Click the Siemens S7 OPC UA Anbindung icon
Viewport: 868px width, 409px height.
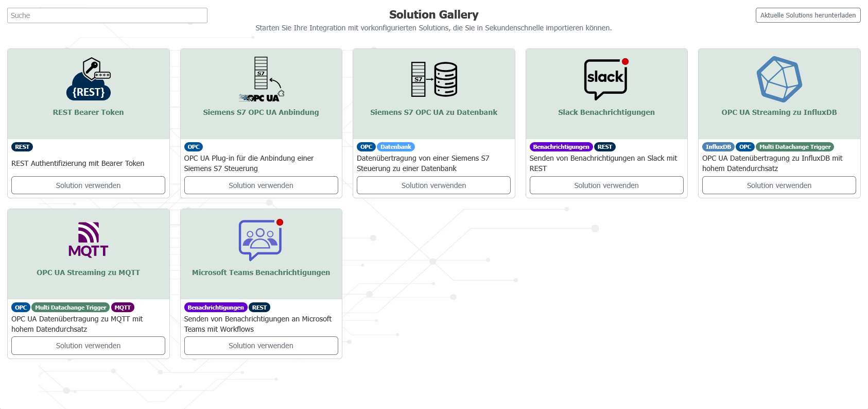tap(261, 79)
